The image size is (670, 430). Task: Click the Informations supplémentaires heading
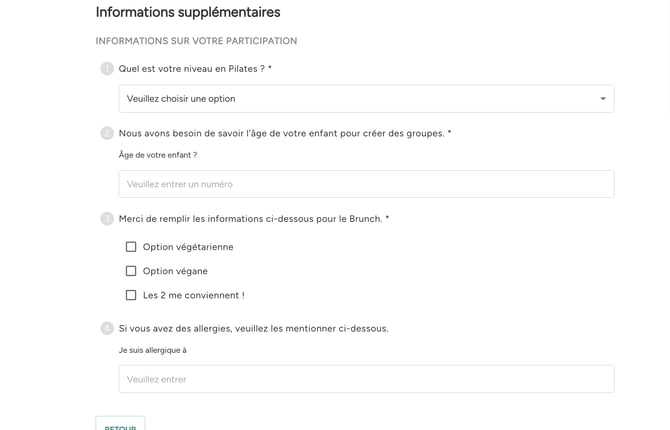(188, 12)
